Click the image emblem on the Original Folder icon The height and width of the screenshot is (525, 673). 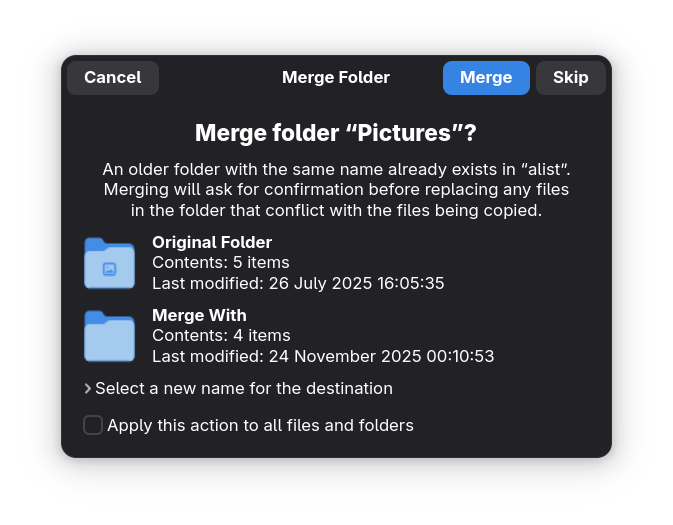coord(110,269)
